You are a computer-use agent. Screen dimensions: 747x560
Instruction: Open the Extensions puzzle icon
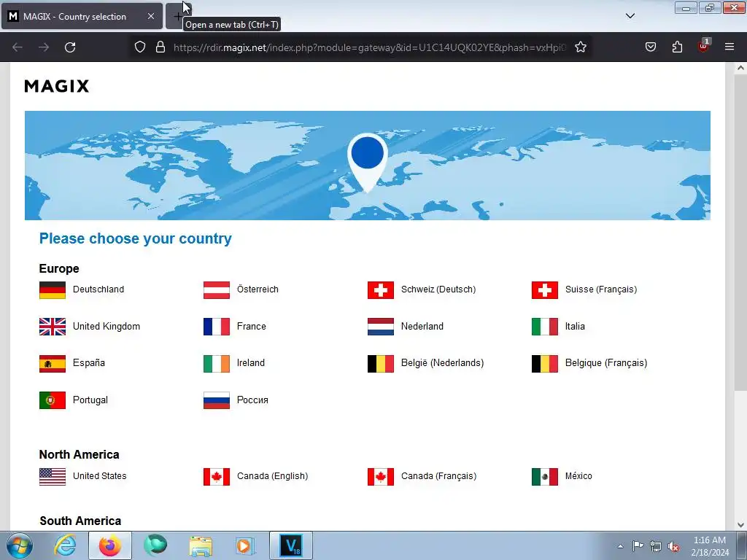click(677, 47)
